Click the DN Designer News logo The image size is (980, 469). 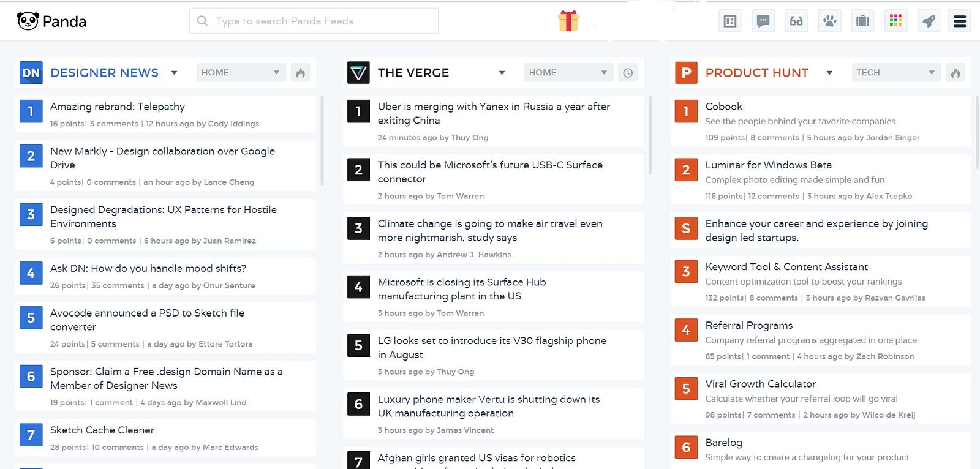click(31, 73)
